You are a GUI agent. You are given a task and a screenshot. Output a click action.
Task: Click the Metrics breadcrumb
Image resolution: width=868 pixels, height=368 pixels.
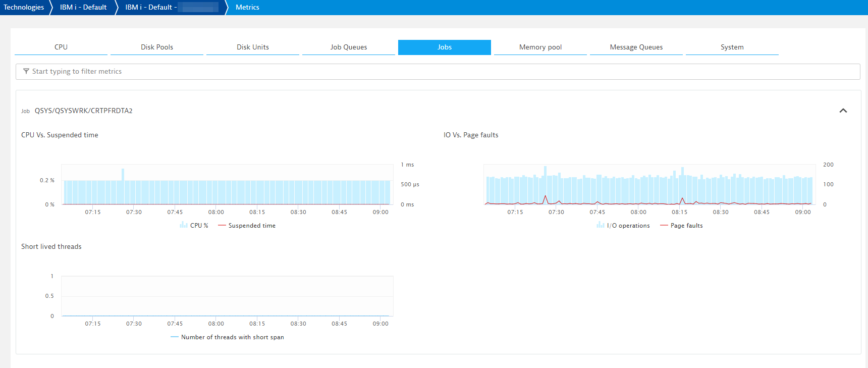[247, 7]
